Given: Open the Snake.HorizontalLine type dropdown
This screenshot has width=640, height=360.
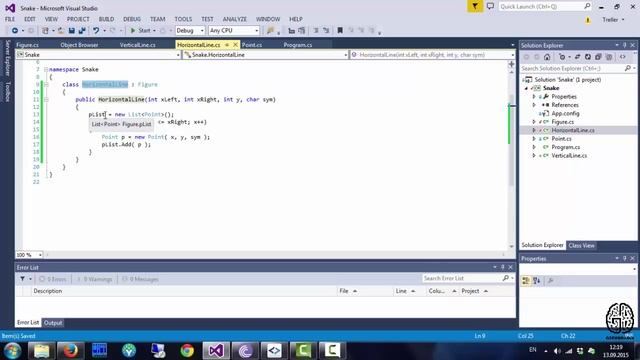Looking at the screenshot, I should (265, 55).
